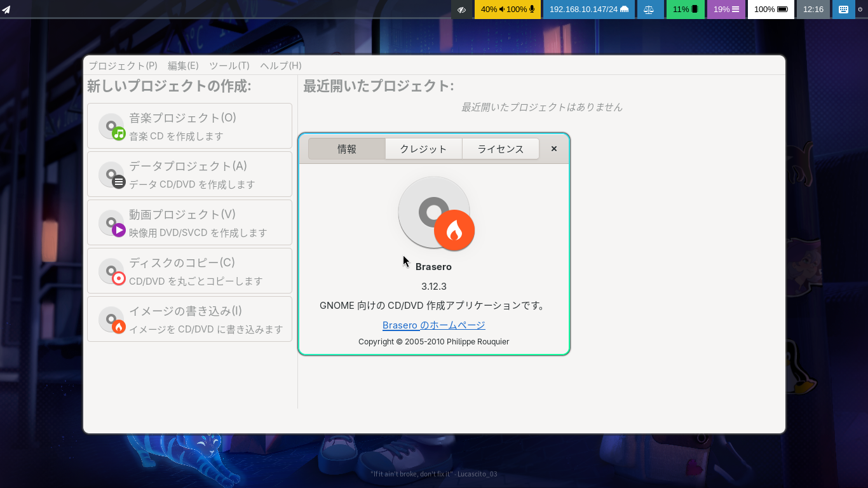868x488 pixels.
Task: Click the keyboard layout icon in panel
Action: 843,10
